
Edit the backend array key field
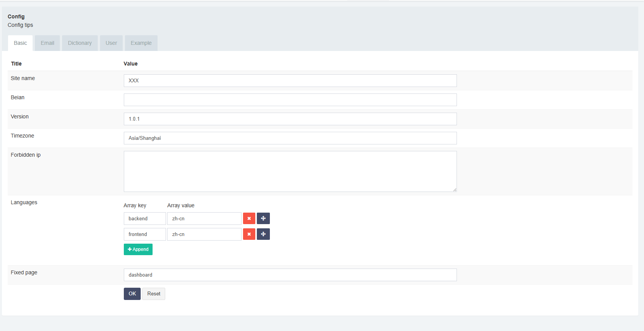click(x=145, y=218)
